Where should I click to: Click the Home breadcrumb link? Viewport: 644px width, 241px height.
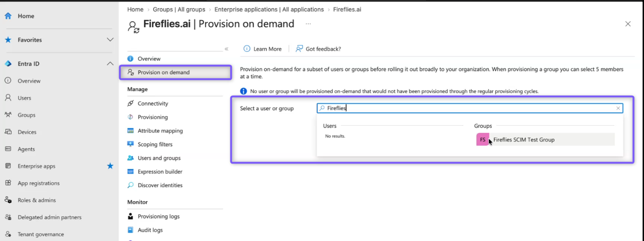(136, 9)
